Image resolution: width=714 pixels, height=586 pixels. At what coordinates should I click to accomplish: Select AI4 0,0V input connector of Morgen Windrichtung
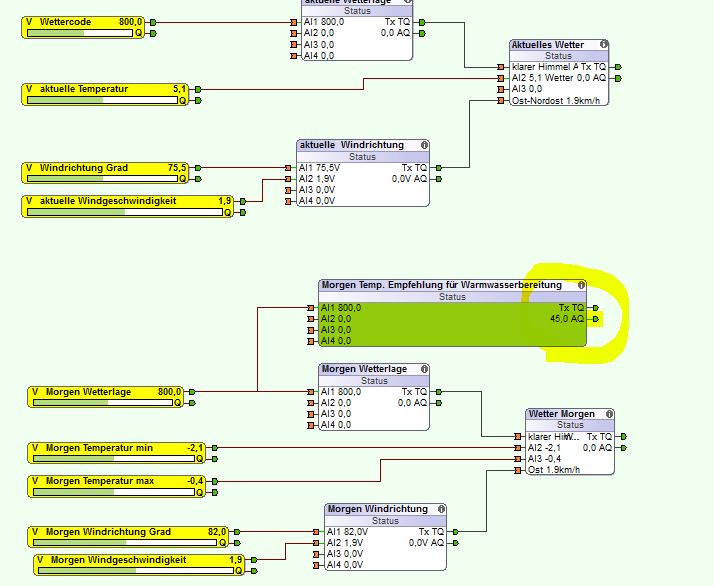pos(316,566)
